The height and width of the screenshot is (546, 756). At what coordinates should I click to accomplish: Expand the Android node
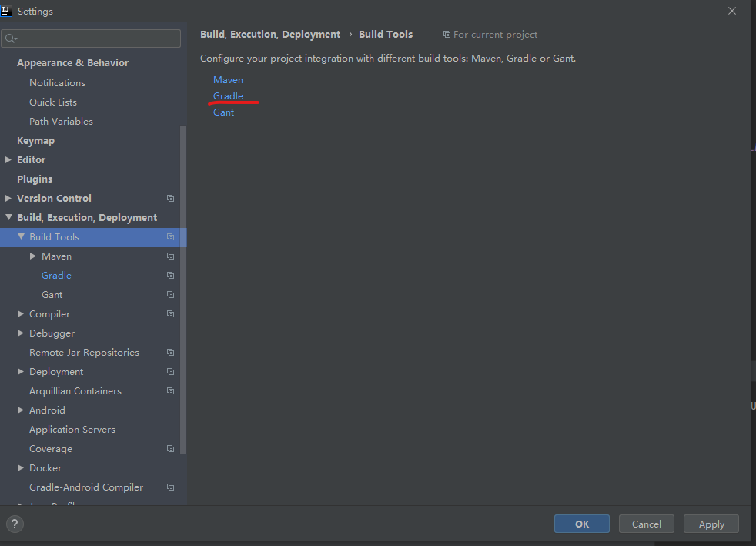tap(19, 410)
